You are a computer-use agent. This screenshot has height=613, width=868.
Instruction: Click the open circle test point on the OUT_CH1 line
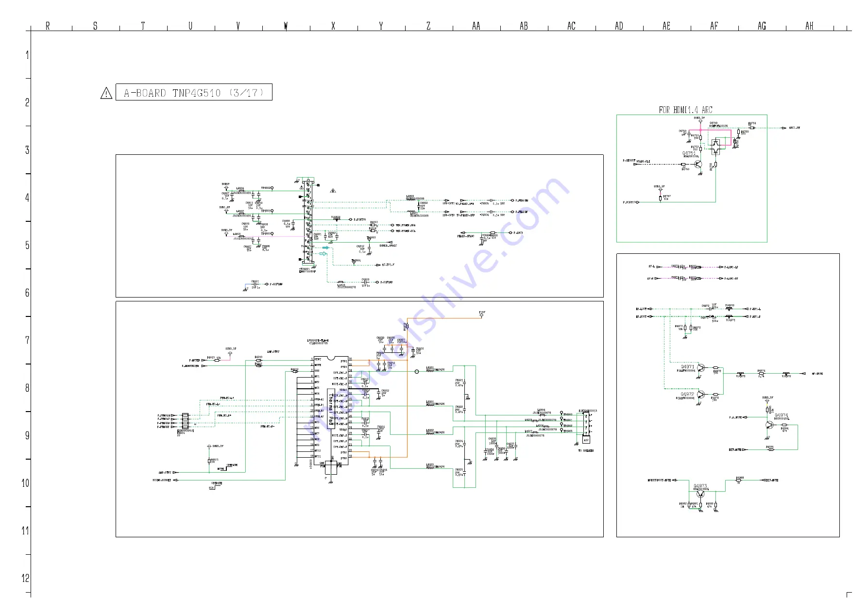[417, 372]
